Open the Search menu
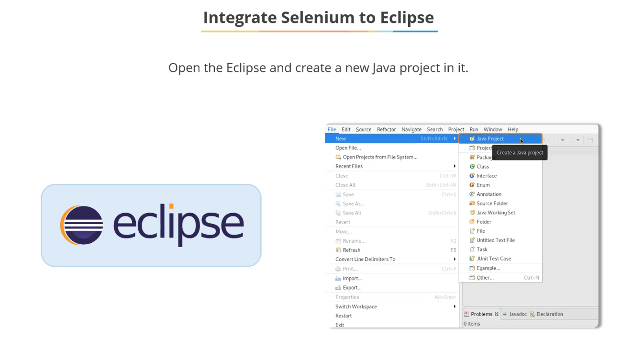The width and height of the screenshot is (644, 351). coord(435,129)
